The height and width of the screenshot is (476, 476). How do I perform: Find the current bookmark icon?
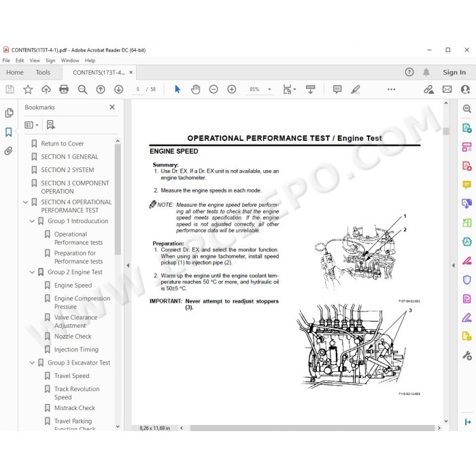click(51, 124)
